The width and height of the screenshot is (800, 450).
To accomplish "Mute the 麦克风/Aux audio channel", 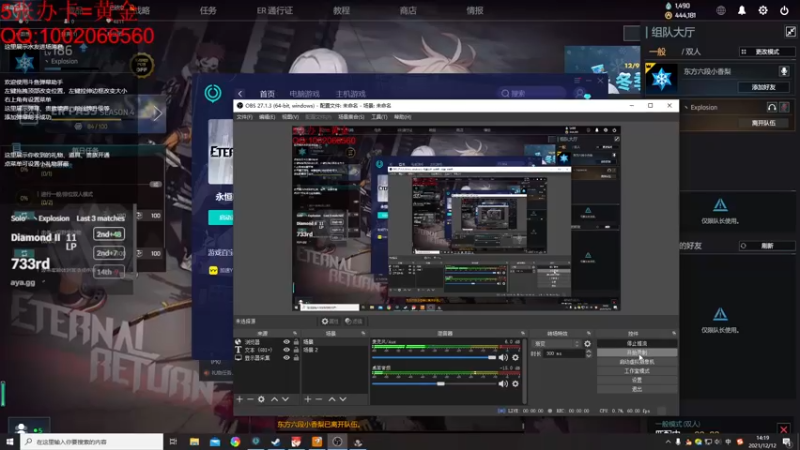I will [x=503, y=358].
